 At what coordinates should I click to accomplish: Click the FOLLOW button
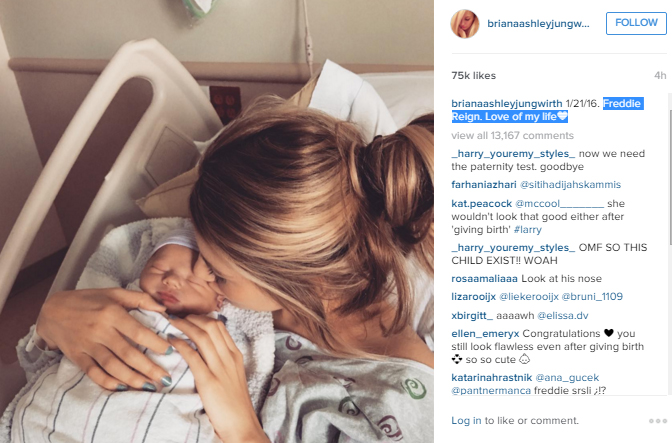click(636, 23)
